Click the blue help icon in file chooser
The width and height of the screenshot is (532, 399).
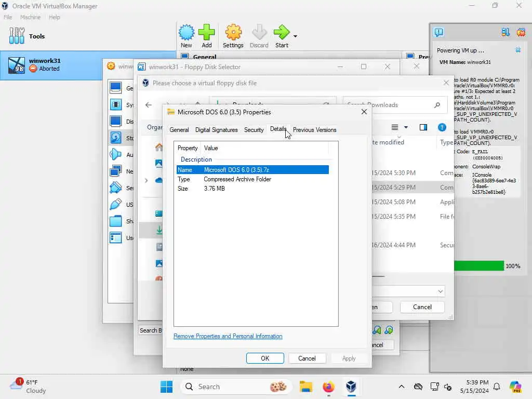coord(442,128)
